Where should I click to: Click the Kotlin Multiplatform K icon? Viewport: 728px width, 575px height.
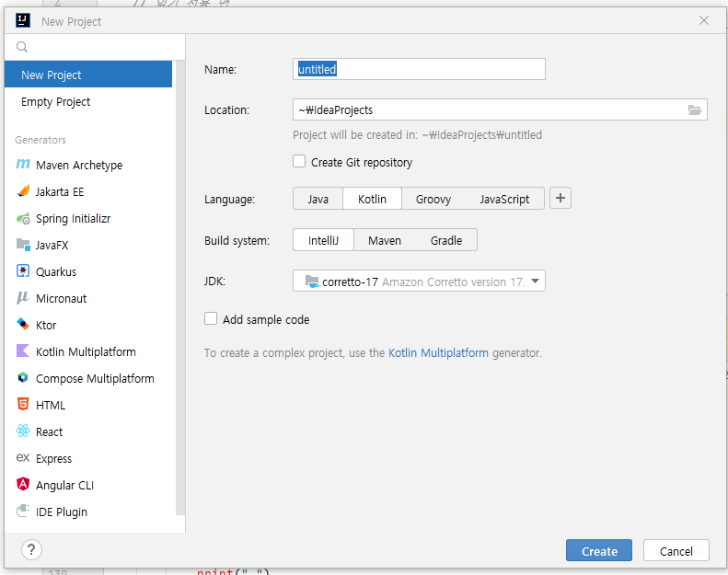[x=23, y=351]
